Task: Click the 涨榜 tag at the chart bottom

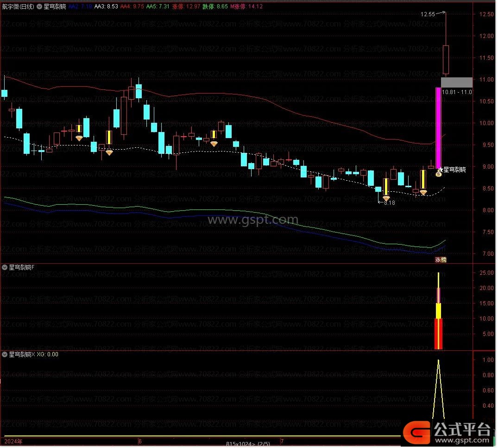Action: [x=441, y=260]
